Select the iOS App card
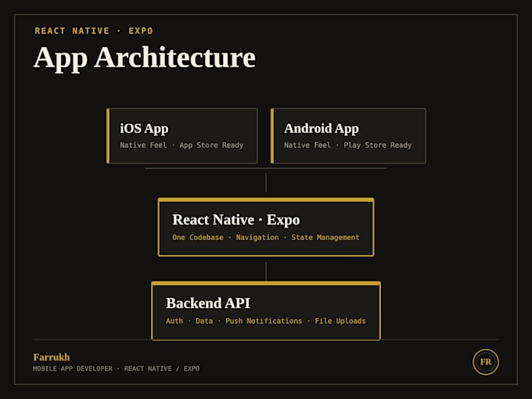 [182, 135]
